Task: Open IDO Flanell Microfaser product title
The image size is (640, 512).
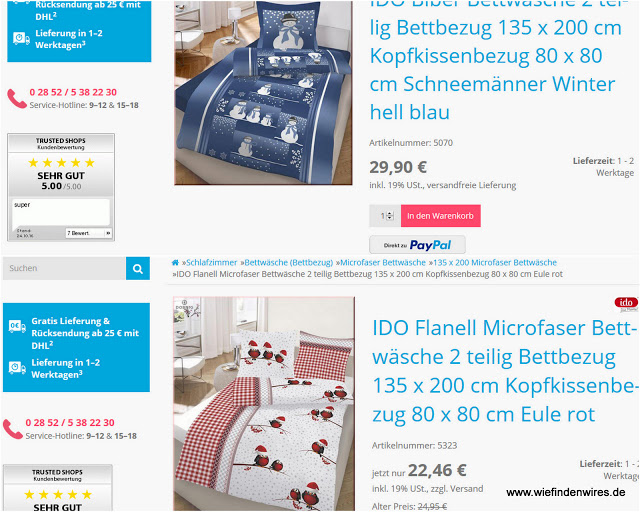Action: tap(504, 371)
